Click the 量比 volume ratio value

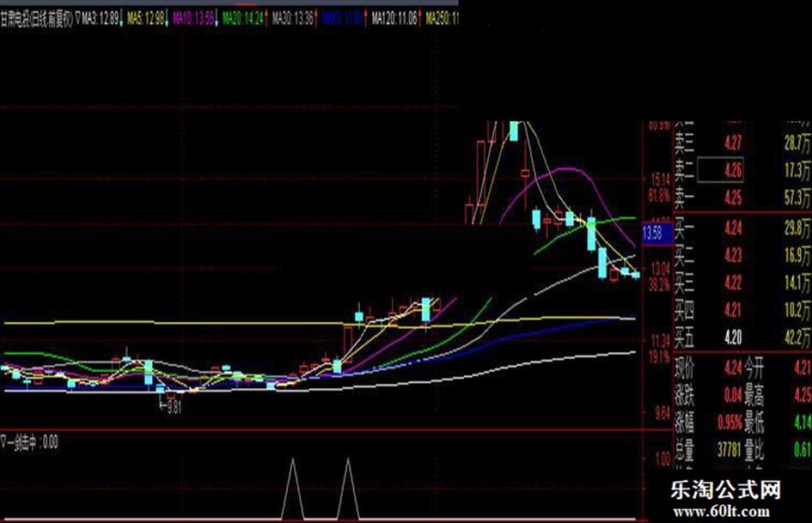pos(803,449)
